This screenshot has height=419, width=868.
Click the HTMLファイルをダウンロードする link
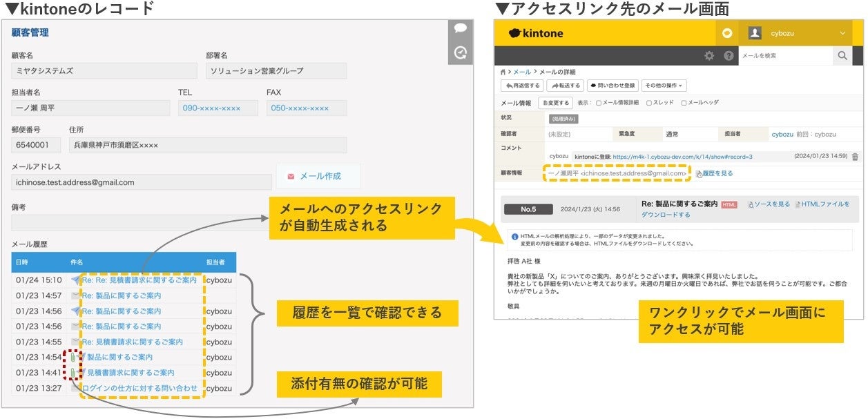[x=826, y=204]
